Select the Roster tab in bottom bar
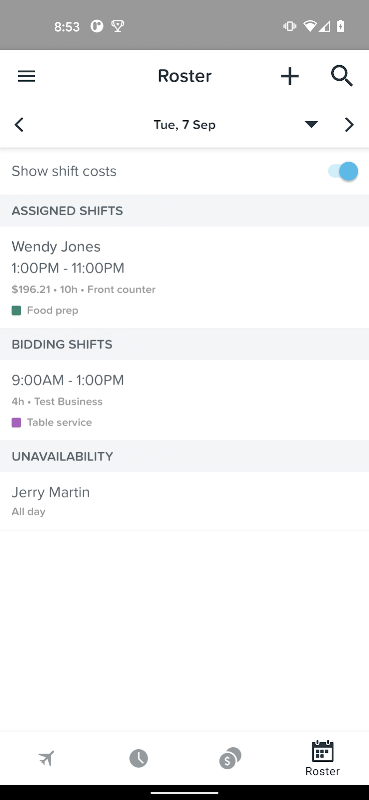 322,758
